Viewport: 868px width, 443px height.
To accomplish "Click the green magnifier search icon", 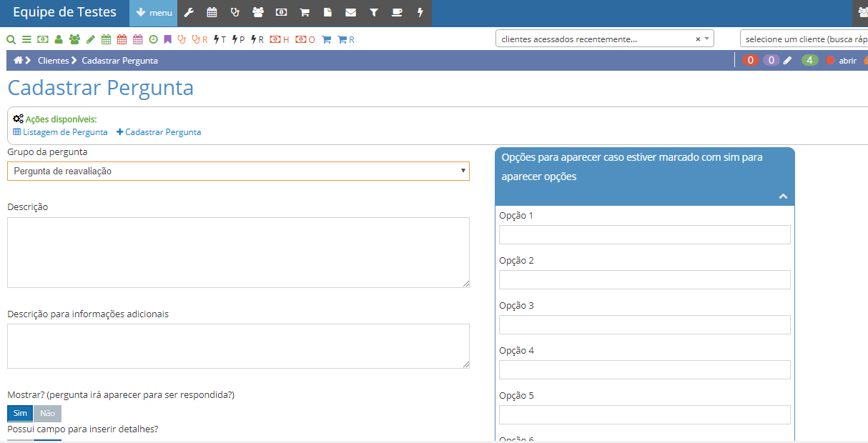I will (11, 39).
